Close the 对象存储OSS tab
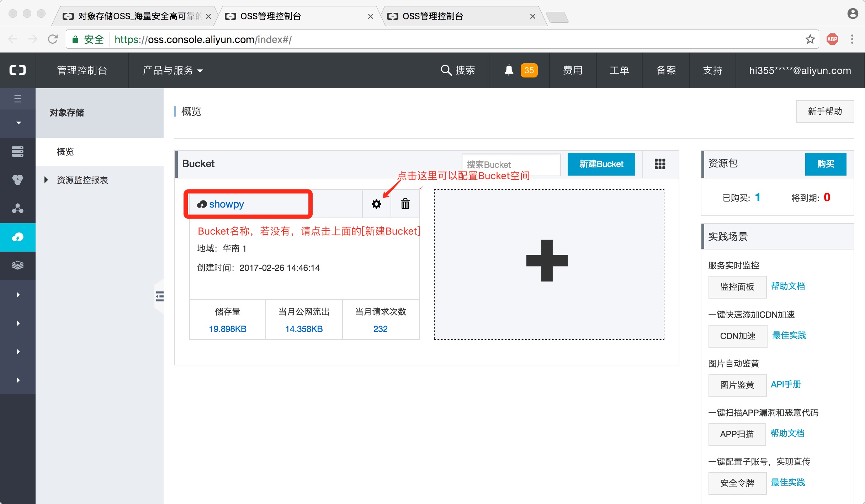This screenshot has height=504, width=865. coord(208,16)
